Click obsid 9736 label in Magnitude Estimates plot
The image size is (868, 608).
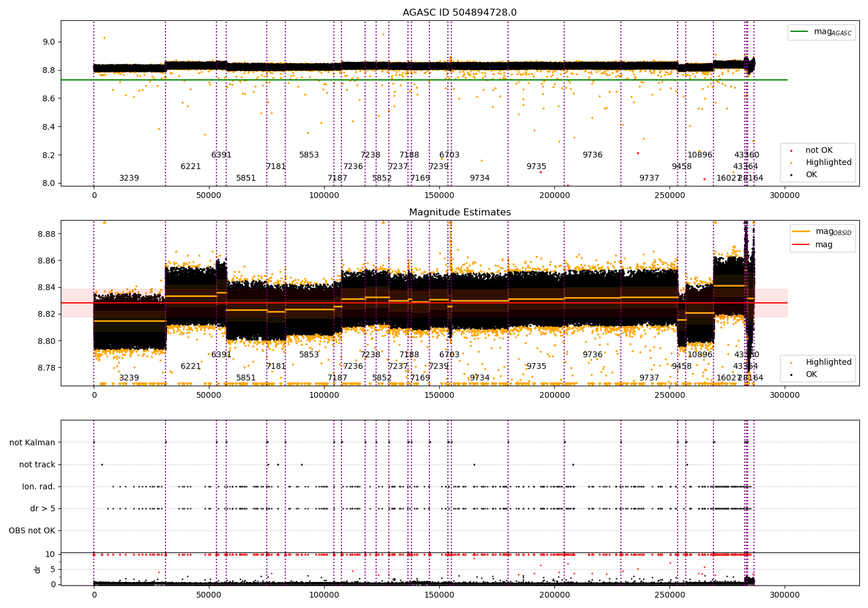[593, 355]
